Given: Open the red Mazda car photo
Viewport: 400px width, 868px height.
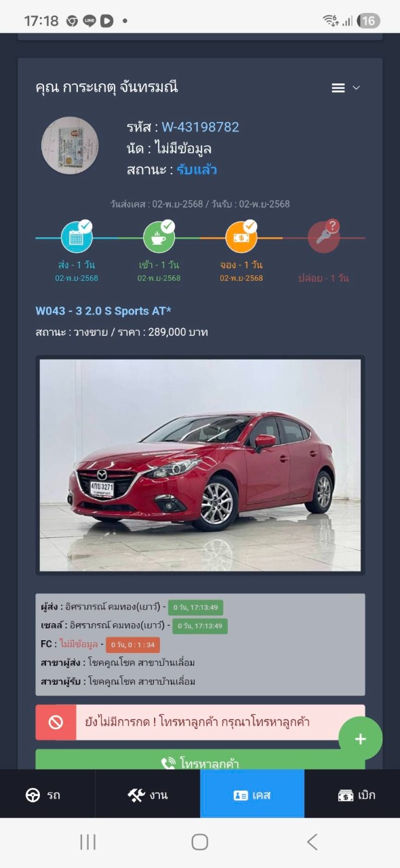Looking at the screenshot, I should click(200, 465).
